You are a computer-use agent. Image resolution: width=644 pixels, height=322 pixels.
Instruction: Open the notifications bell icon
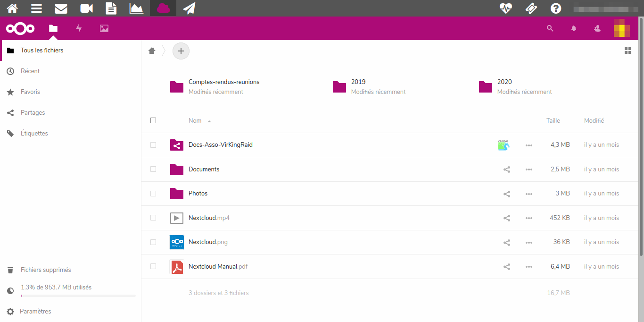pos(574,28)
